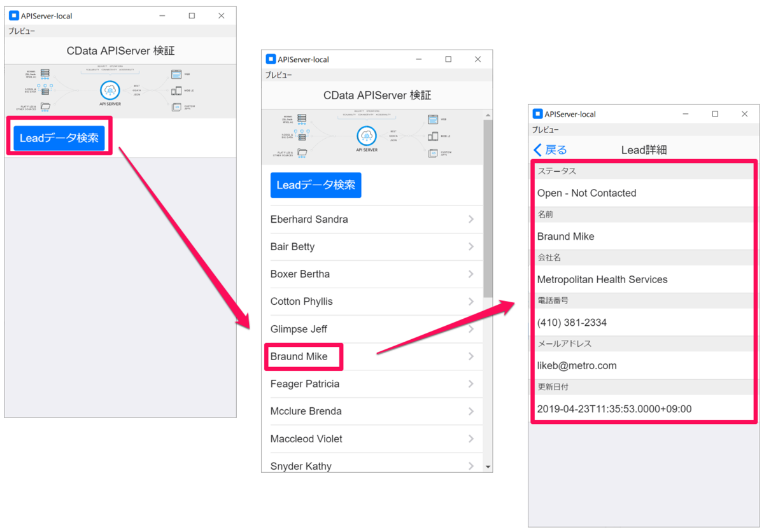
Task: Click 電話番号 section label
Action: [x=553, y=300]
